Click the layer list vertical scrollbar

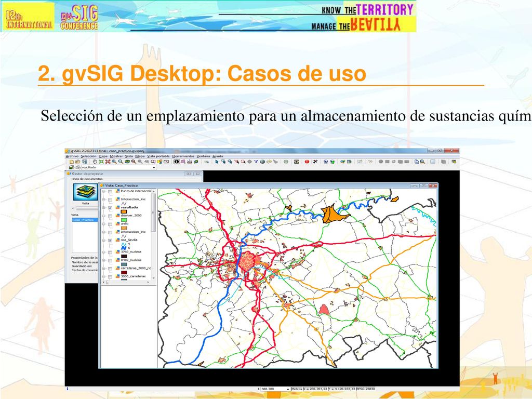(x=153, y=235)
